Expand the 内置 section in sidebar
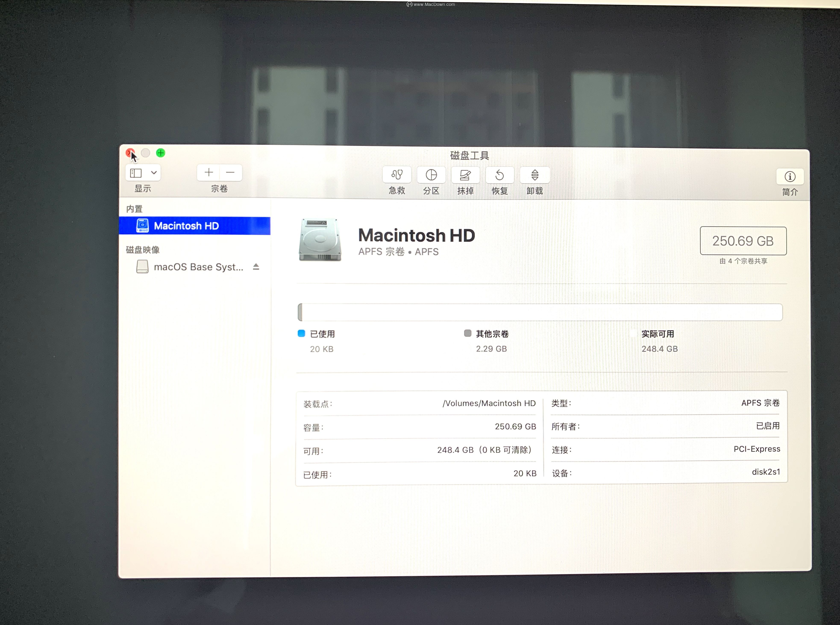 134,208
